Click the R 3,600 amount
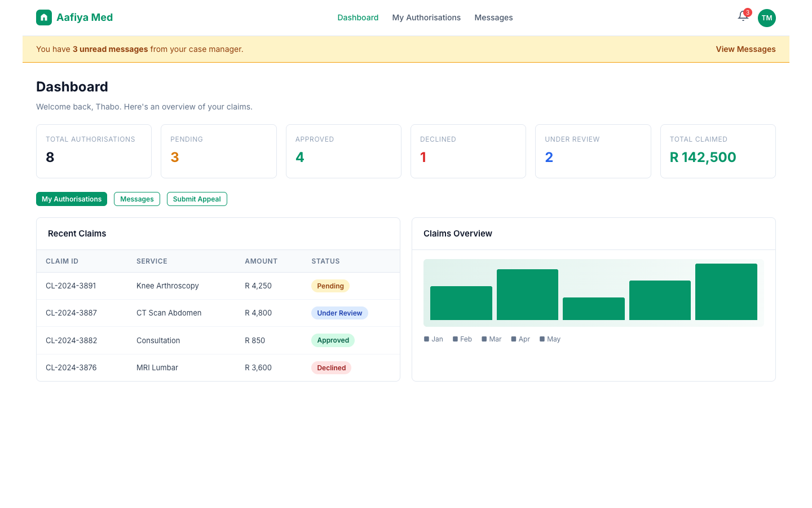Image resolution: width=812 pixels, height=508 pixels. coord(258,367)
